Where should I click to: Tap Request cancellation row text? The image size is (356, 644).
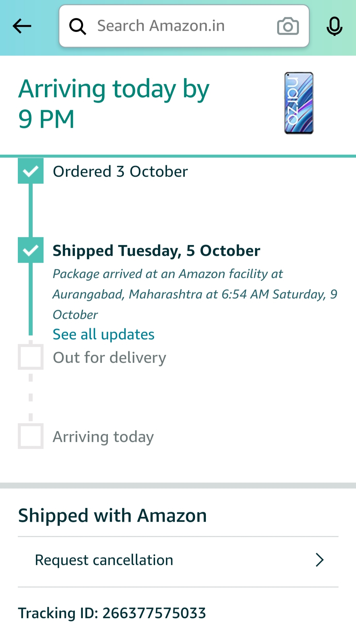coord(104,560)
